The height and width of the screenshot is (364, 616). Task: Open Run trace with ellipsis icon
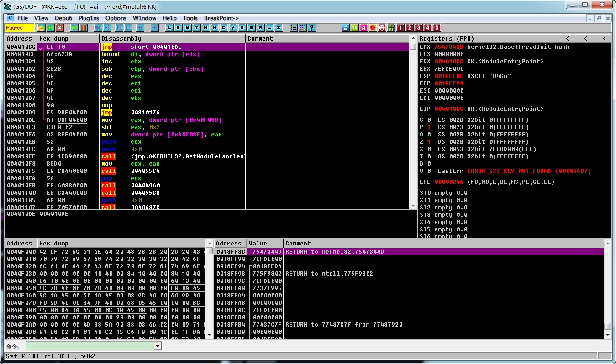(x=269, y=28)
